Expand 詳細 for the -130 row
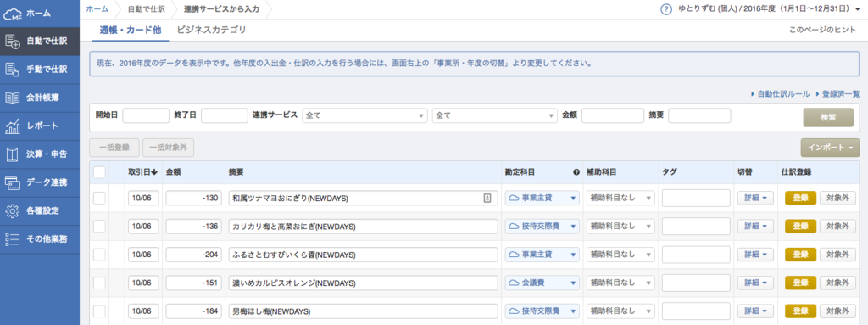 point(755,198)
